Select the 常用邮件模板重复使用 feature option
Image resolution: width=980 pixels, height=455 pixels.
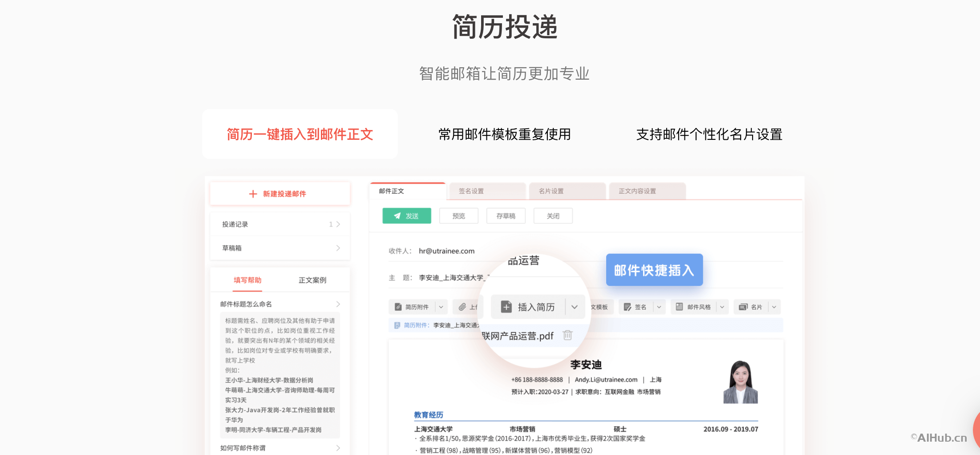pos(505,134)
